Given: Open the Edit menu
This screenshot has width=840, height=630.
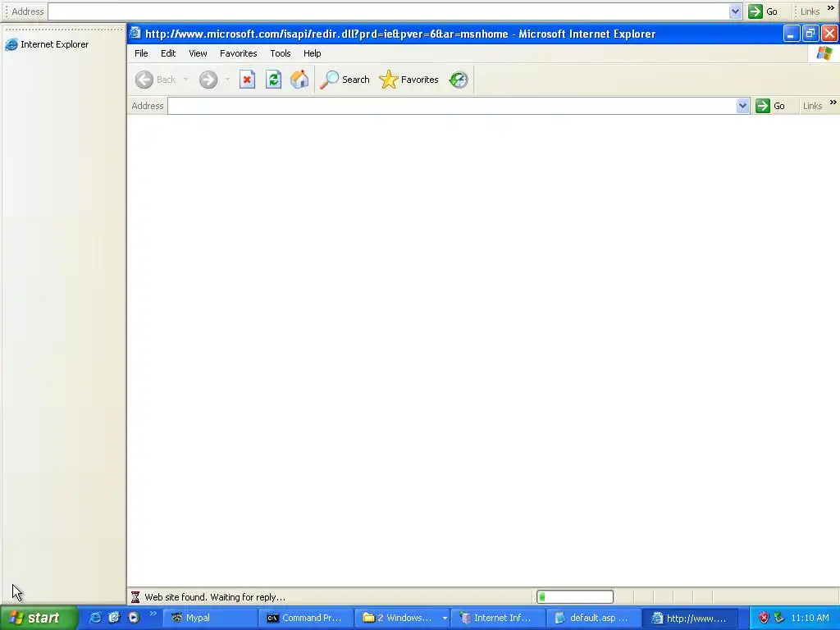Looking at the screenshot, I should pyautogui.click(x=168, y=53).
